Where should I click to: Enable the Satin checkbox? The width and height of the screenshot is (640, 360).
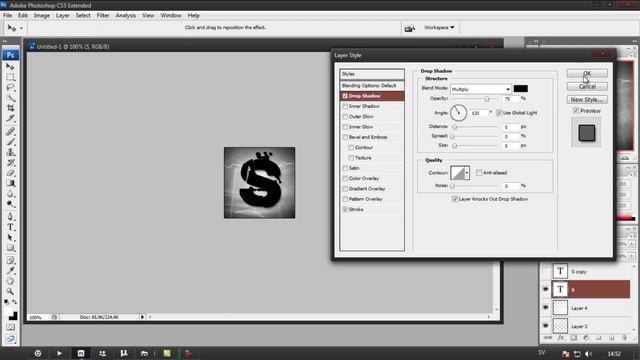tap(345, 168)
